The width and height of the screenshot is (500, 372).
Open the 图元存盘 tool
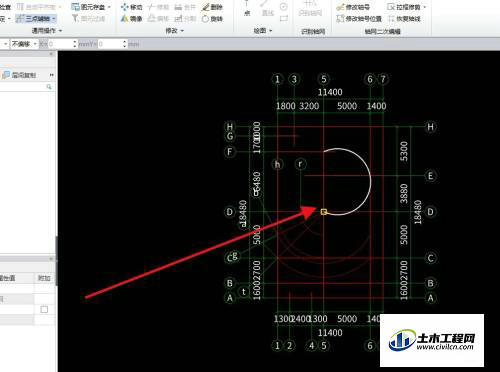(90, 7)
